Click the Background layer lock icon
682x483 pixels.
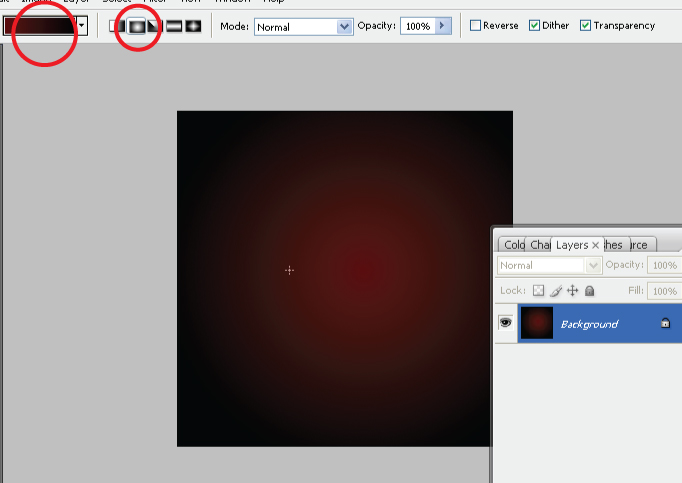tap(665, 323)
